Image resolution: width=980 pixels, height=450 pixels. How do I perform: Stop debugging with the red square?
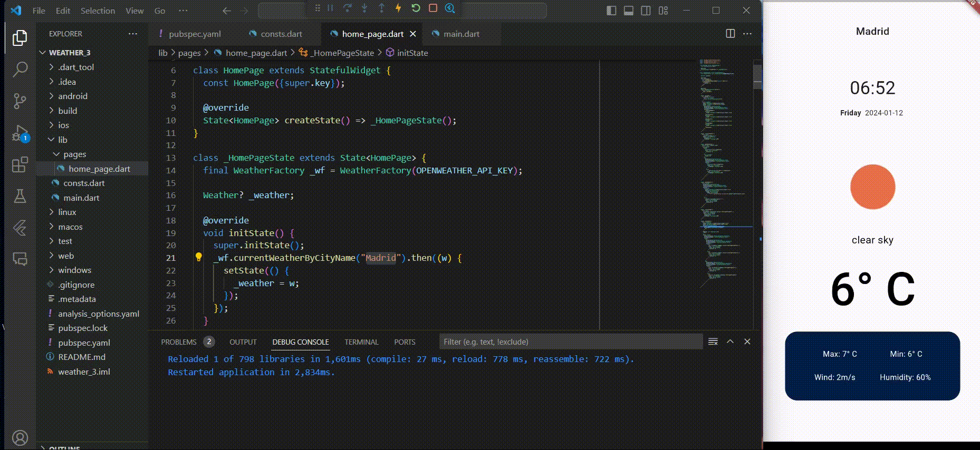coord(433,8)
